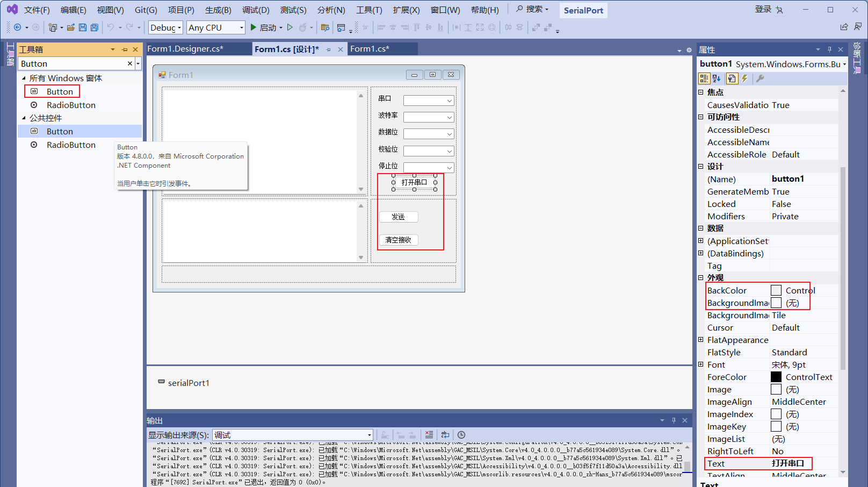Click the toolbox search field containing Button
Viewport: 868px width, 487px height.
point(73,63)
